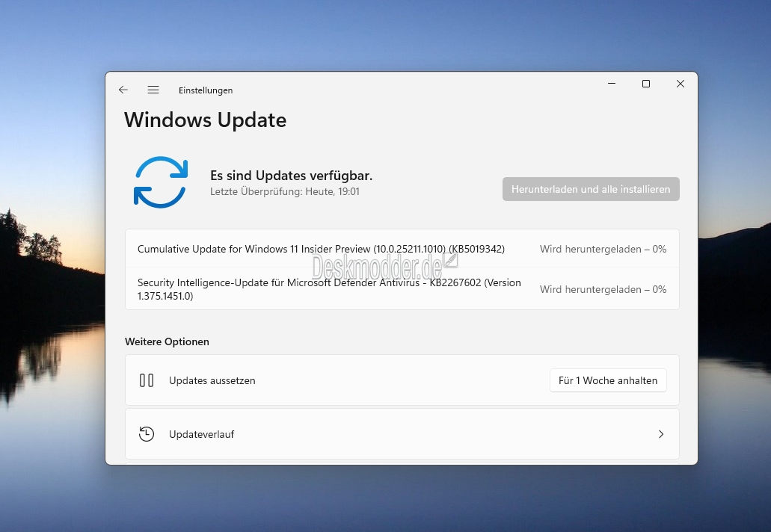Click the history clock icon beside Updateverlauf
Image resolution: width=771 pixels, height=532 pixels.
(147, 434)
